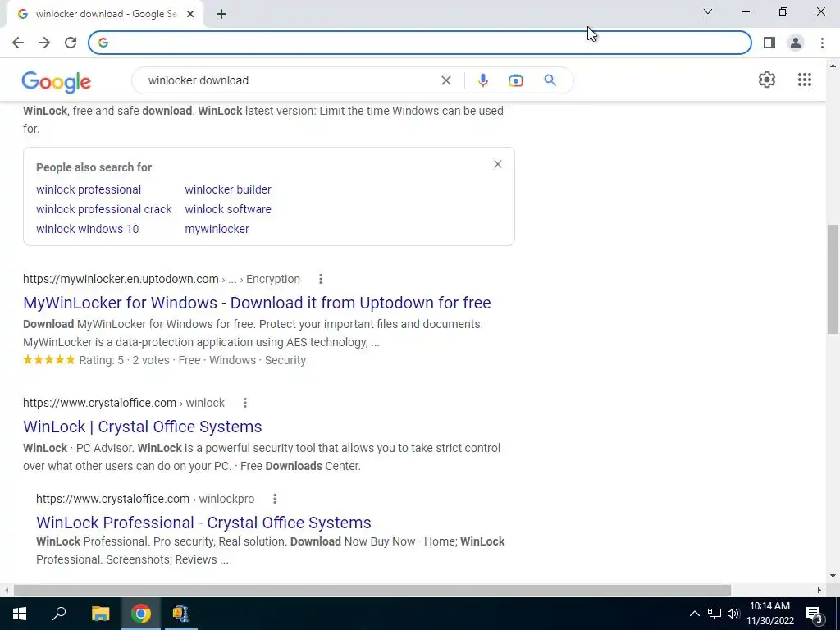Search for winlock software
The width and height of the screenshot is (840, 630).
[x=228, y=209]
